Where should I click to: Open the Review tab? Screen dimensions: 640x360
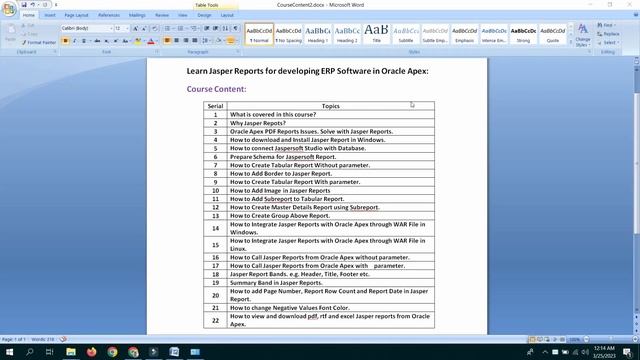tap(162, 15)
